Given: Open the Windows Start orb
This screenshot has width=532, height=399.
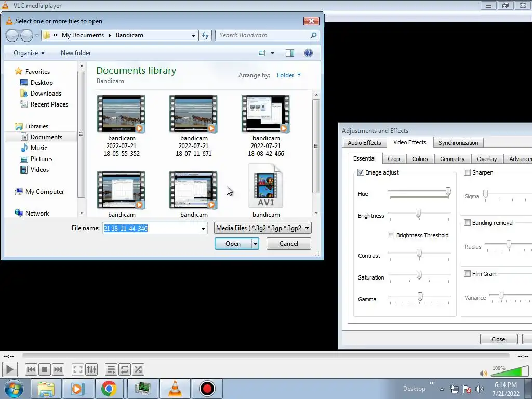Looking at the screenshot, I should 14,389.
